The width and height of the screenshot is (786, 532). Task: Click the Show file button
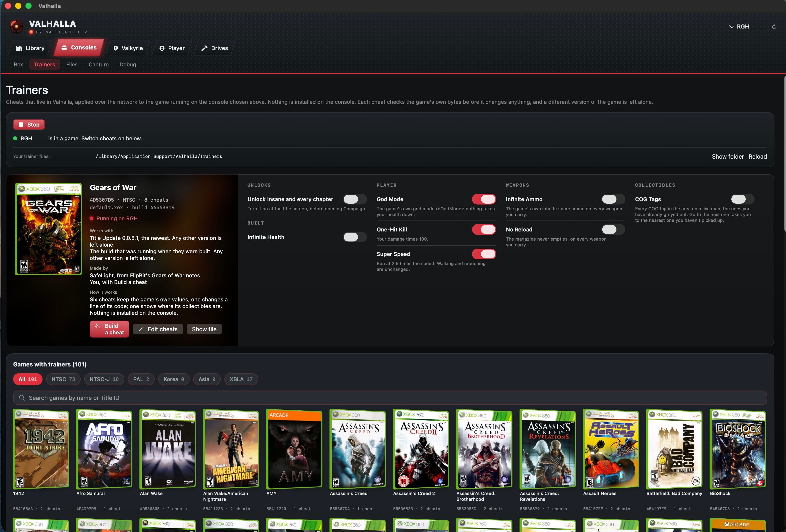(204, 329)
